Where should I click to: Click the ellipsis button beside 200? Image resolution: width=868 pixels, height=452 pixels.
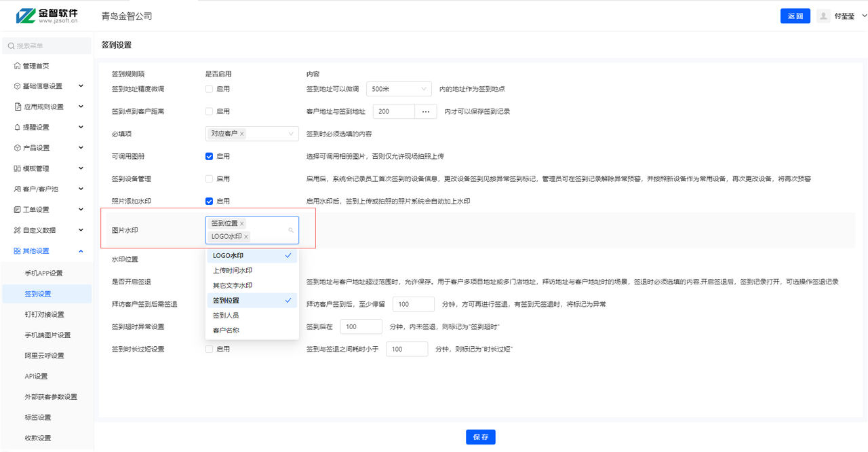point(426,111)
